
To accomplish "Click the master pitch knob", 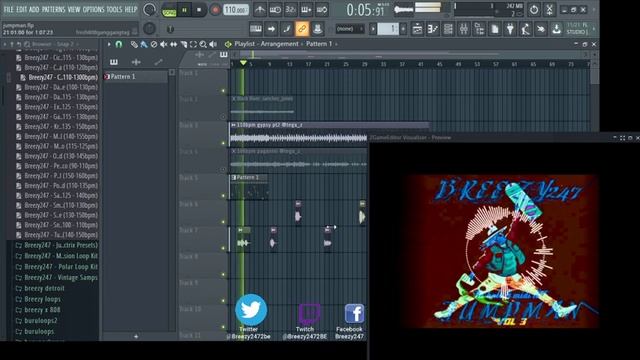I will pos(149,29).
